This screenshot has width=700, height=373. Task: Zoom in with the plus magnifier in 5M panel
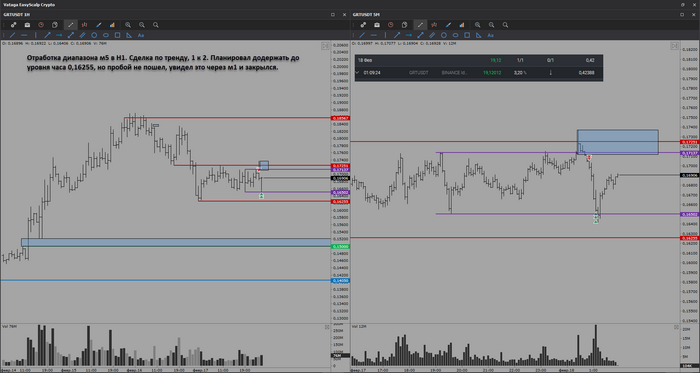pos(478,25)
